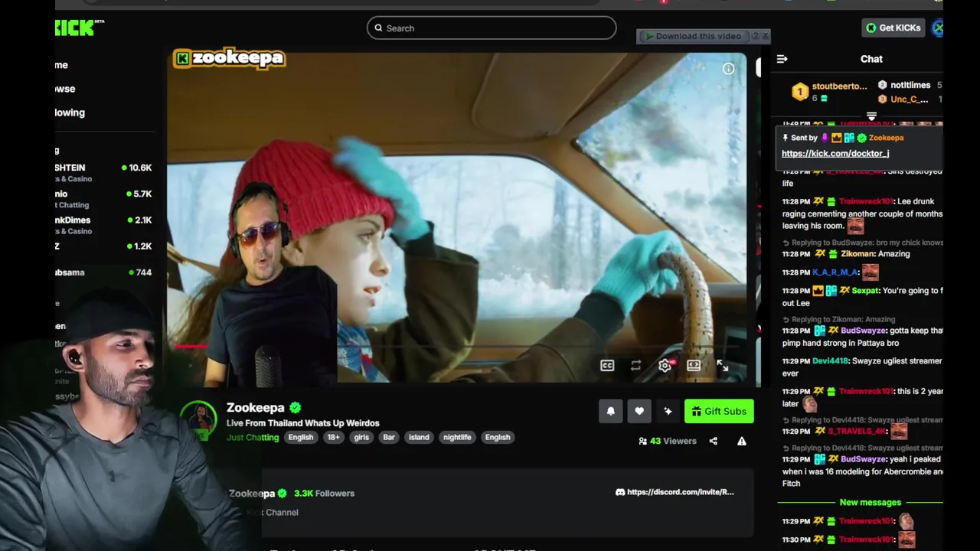Select the nightlife tag

[x=457, y=437]
